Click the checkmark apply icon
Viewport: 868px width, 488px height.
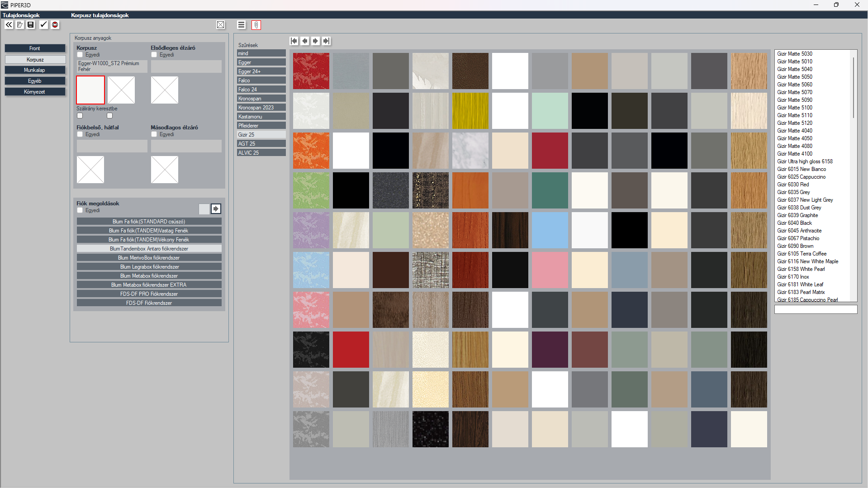tap(43, 25)
